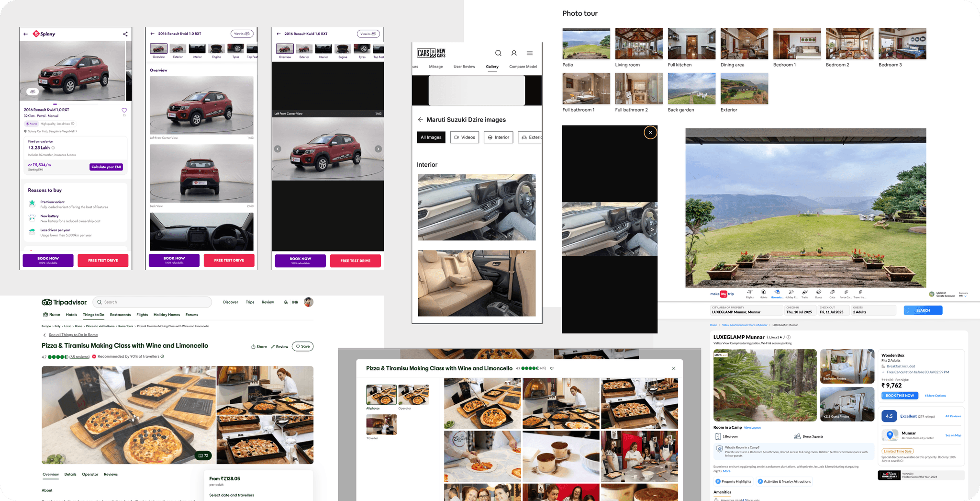Select the MakeMyTrip Homestays icon
The height and width of the screenshot is (501, 980).
(777, 294)
